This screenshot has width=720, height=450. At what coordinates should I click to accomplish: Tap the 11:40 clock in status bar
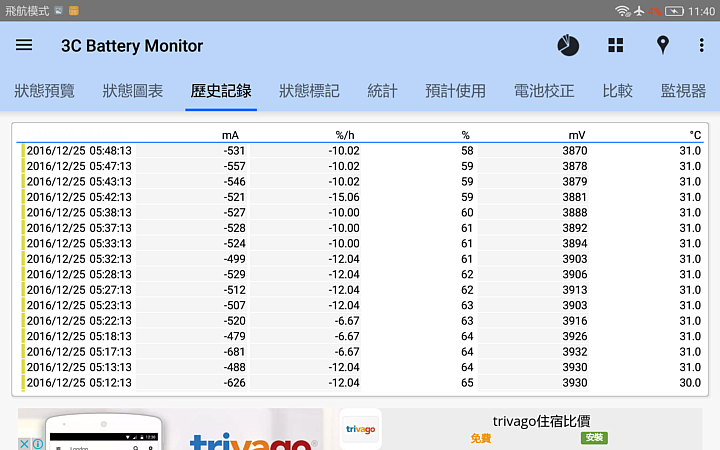pos(701,11)
